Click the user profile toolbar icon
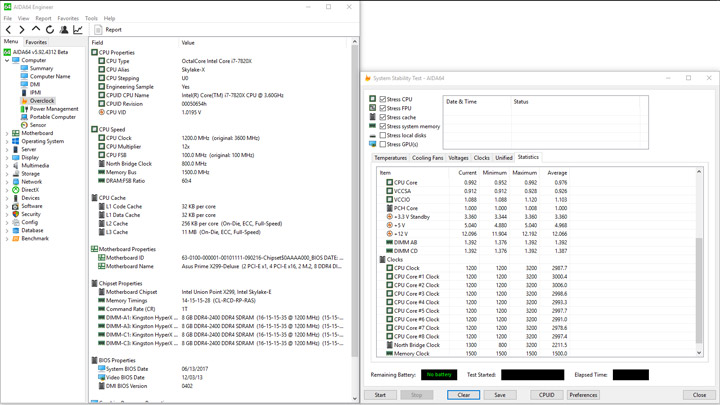 [64, 30]
